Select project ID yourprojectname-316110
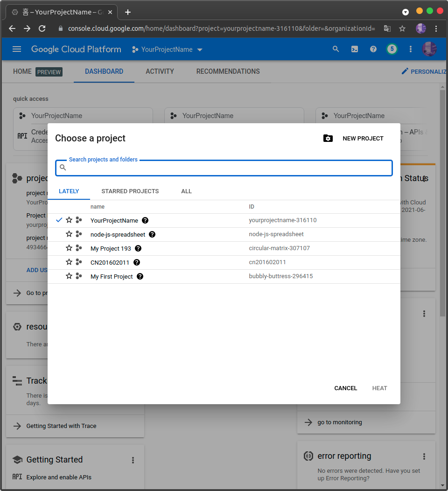The width and height of the screenshot is (448, 491). (x=283, y=220)
